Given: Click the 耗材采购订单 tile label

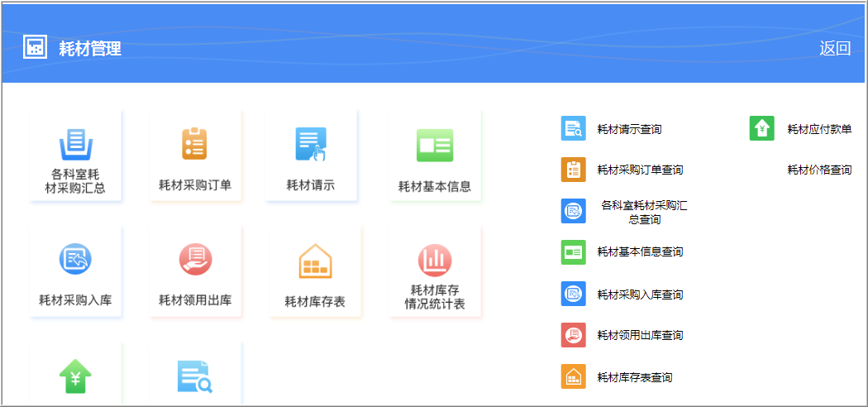Looking at the screenshot, I should pyautogui.click(x=195, y=185).
